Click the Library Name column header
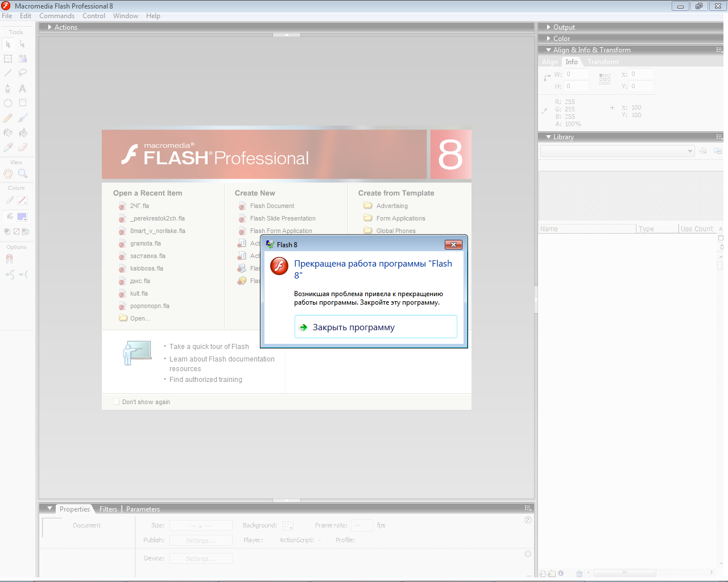 (587, 228)
